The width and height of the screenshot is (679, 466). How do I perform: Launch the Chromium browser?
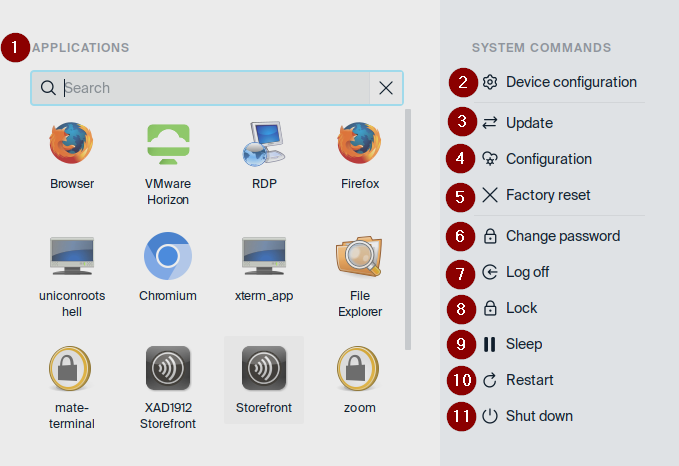pyautogui.click(x=167, y=257)
